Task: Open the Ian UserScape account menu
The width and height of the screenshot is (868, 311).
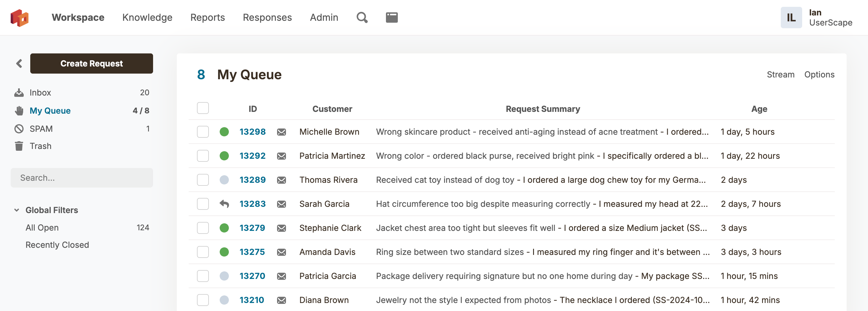Action: point(816,18)
